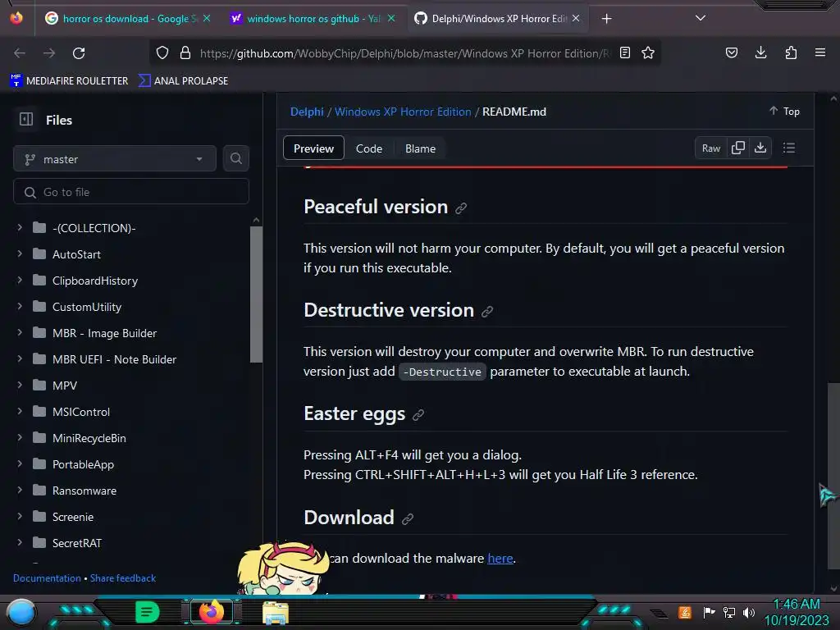Screen dimensions: 840x630
Task: Open the tracking protection shield icon
Action: pyautogui.click(x=162, y=52)
